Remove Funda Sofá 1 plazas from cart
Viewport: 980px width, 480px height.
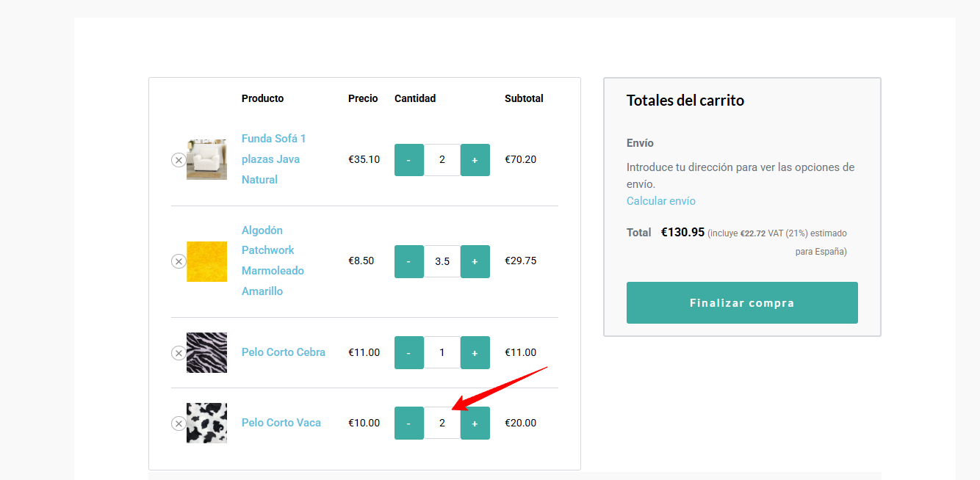(x=179, y=160)
